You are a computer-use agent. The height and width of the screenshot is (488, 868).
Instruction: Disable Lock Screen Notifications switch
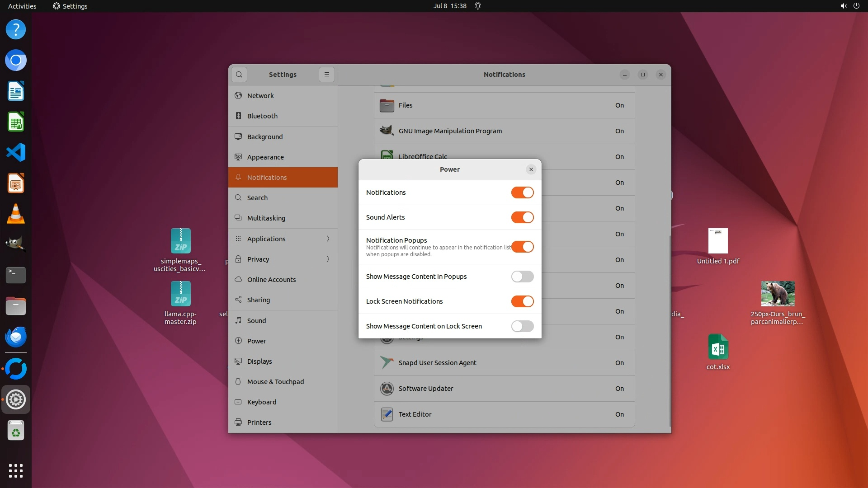(x=522, y=301)
